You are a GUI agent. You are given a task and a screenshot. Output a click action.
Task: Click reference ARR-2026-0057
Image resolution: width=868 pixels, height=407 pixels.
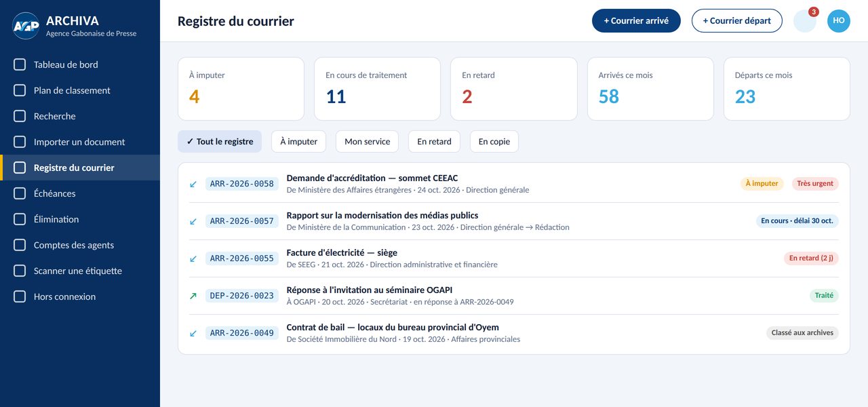[x=242, y=221]
